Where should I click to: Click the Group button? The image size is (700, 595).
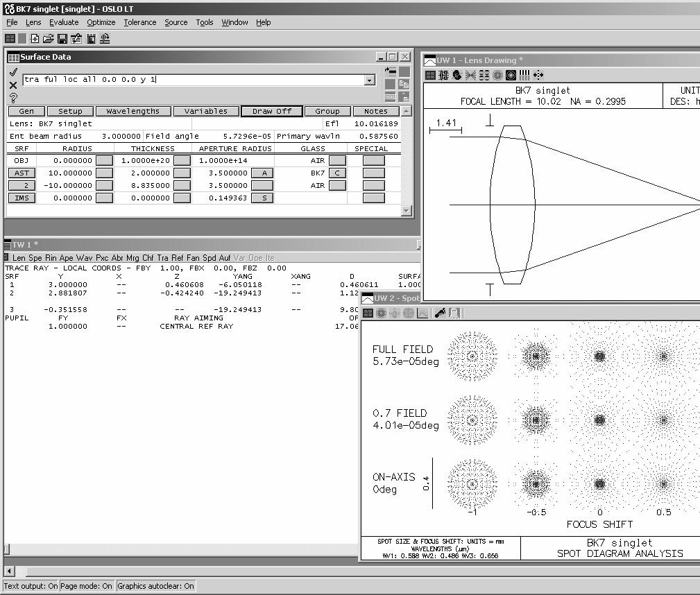(x=327, y=111)
